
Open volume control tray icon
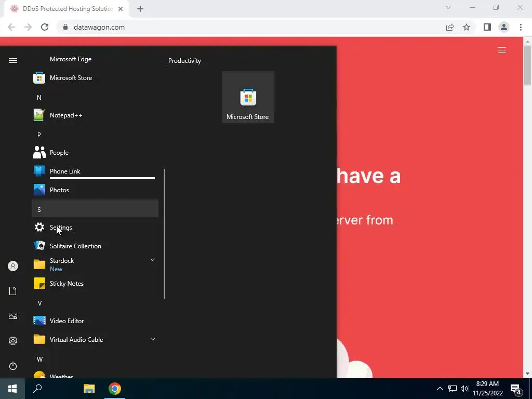coord(464,389)
